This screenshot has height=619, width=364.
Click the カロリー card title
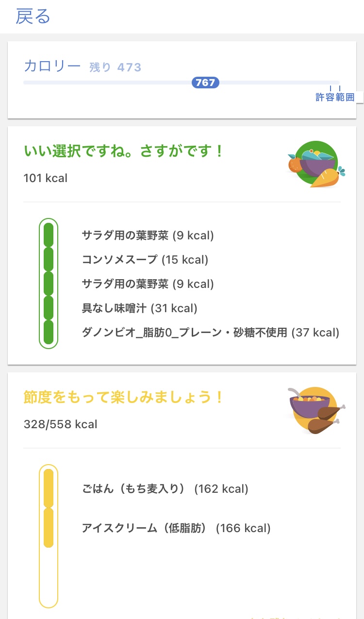[52, 67]
